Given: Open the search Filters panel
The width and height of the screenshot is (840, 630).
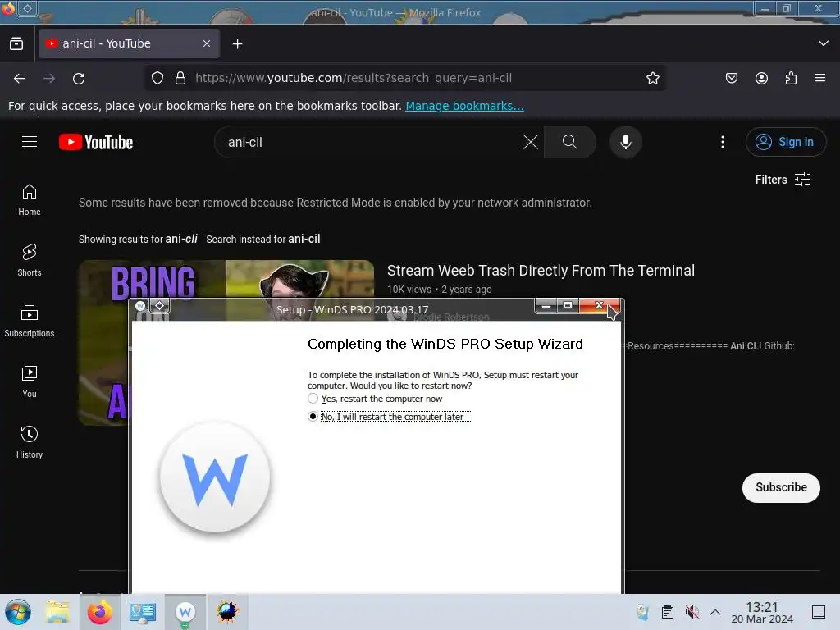Looking at the screenshot, I should tap(783, 180).
